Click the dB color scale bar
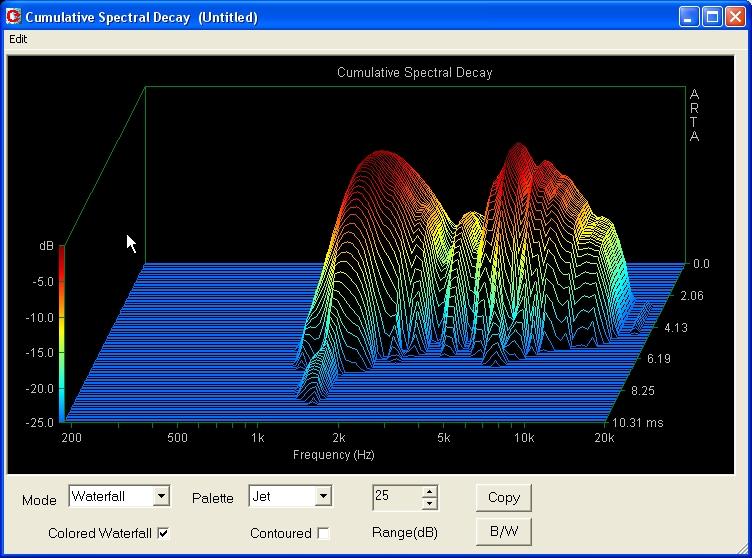The height and width of the screenshot is (558, 752). [62, 332]
